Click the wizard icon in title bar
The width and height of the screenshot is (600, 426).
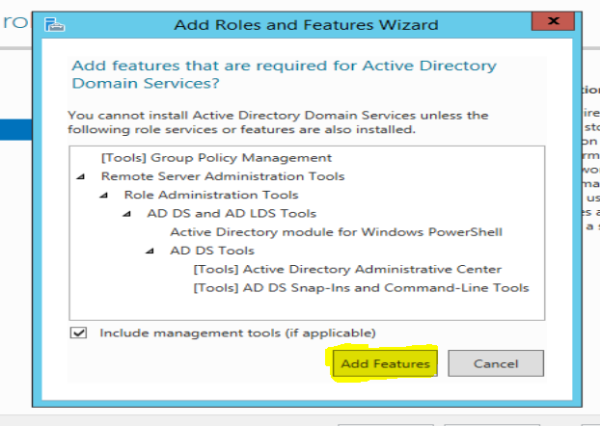coord(54,24)
